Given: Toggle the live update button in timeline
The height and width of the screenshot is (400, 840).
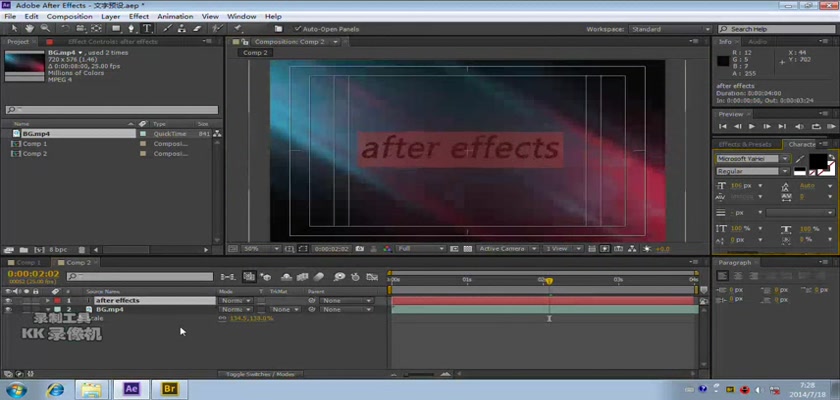Looking at the screenshot, I should tap(249, 277).
